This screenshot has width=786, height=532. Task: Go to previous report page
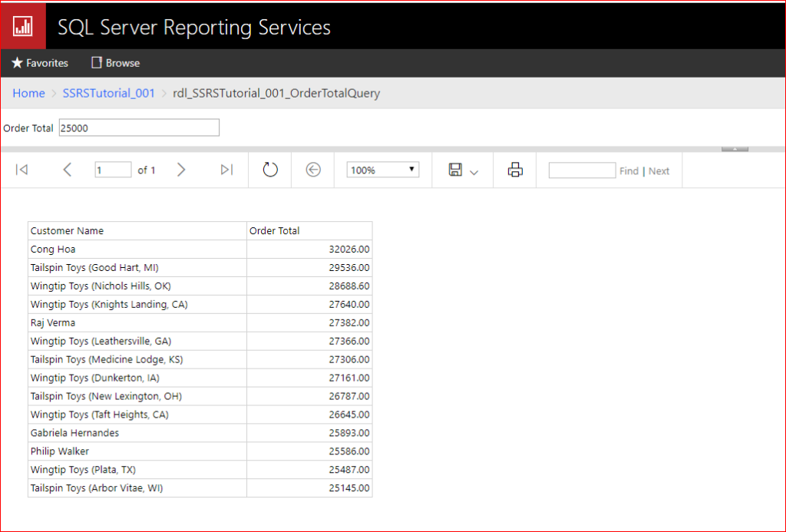(x=67, y=170)
